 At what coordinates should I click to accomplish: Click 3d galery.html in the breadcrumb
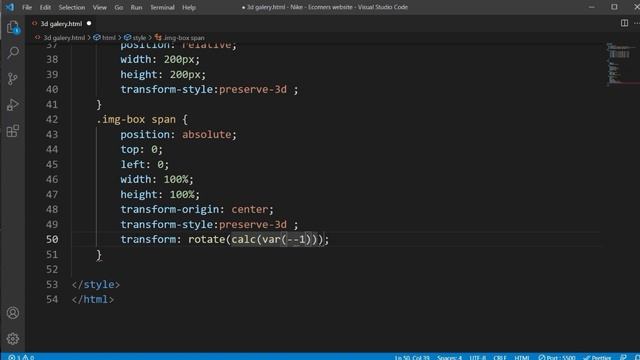64,38
